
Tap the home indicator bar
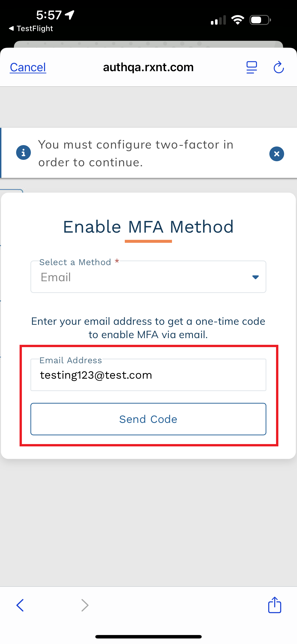(x=148, y=636)
